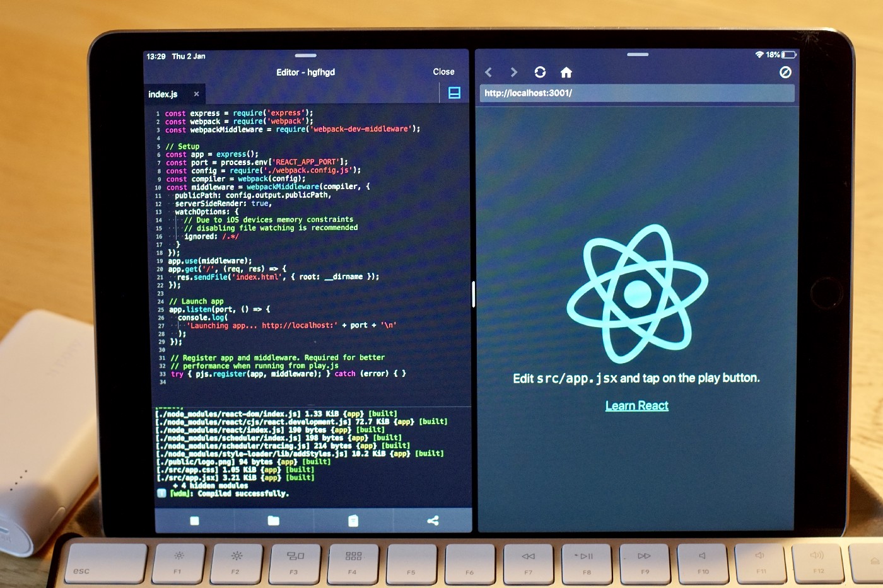Open the Learn React link

point(636,406)
